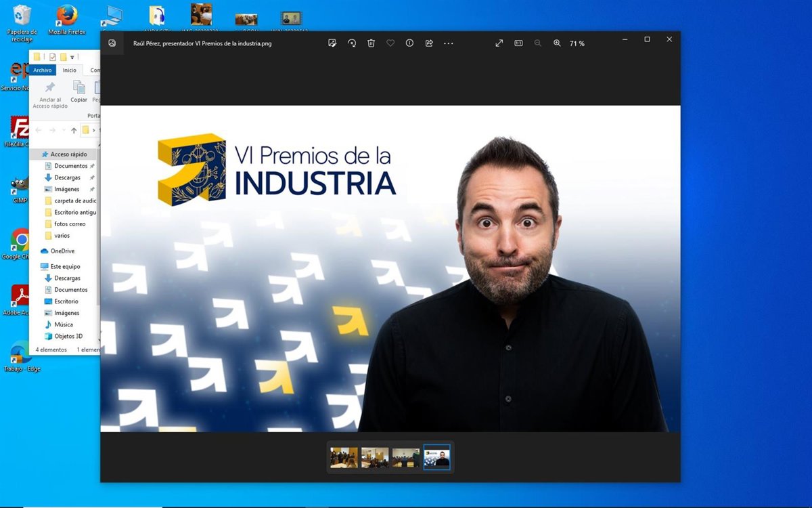Zoom in with the magnifier plus icon
This screenshot has height=508, width=812.
(x=557, y=43)
